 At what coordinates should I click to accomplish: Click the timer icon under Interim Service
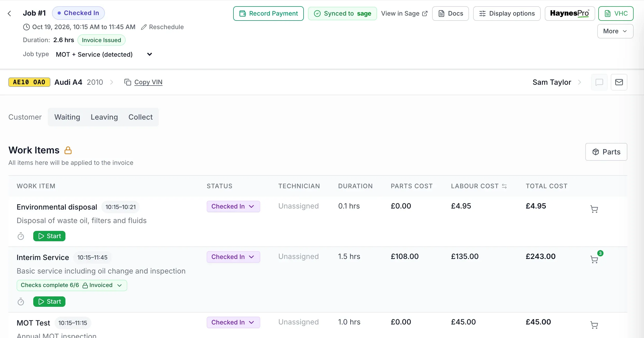point(21,302)
